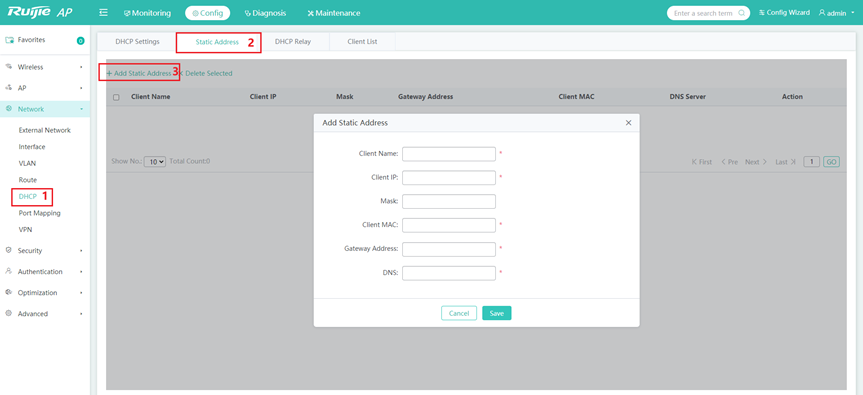Click the search term input box
The height and width of the screenshot is (395, 863).
[708, 13]
